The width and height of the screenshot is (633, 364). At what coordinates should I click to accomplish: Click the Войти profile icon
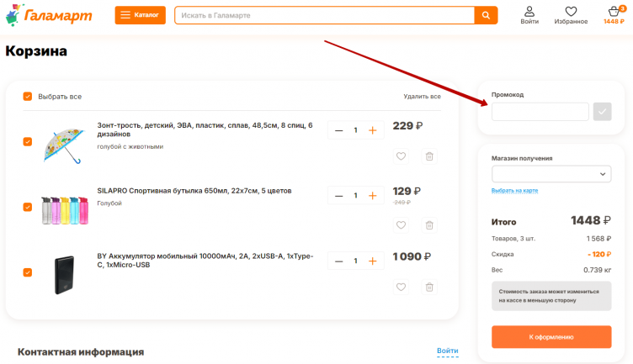(529, 12)
